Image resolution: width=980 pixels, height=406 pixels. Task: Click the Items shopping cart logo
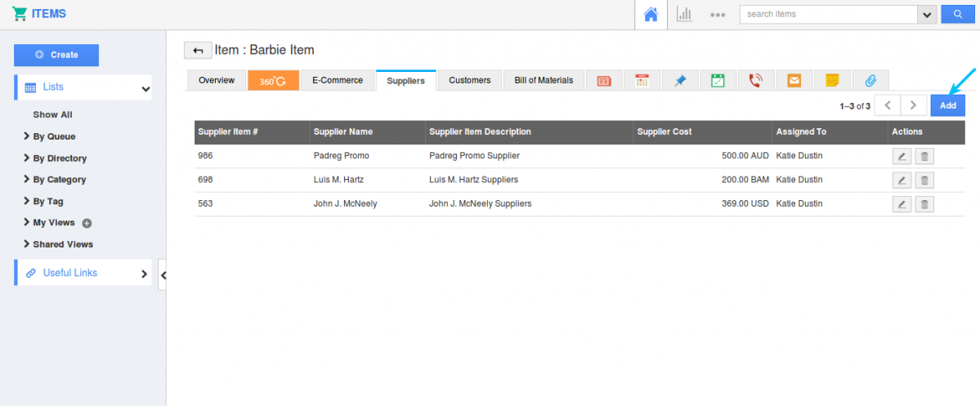click(x=20, y=14)
